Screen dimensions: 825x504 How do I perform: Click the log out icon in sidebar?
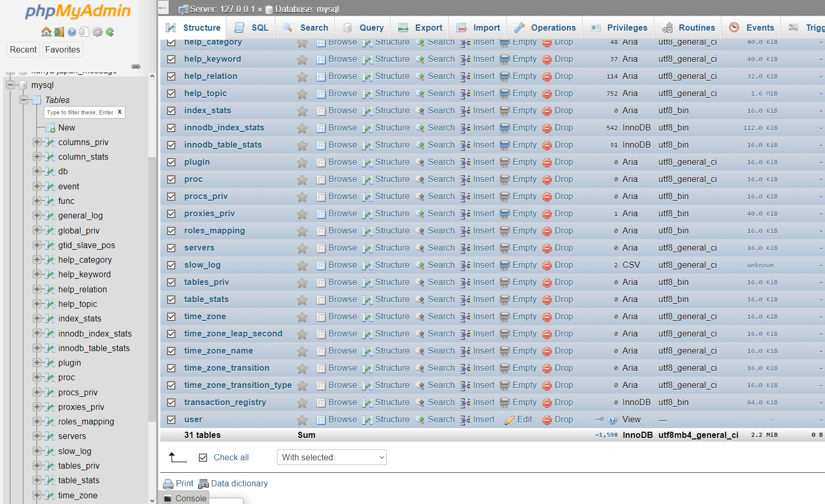59,32
